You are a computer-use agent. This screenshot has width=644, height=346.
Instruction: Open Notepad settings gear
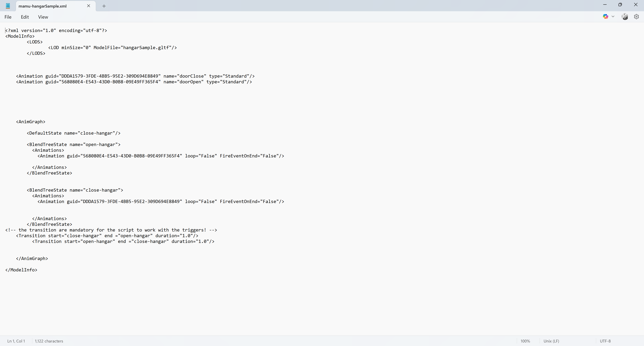(636, 16)
